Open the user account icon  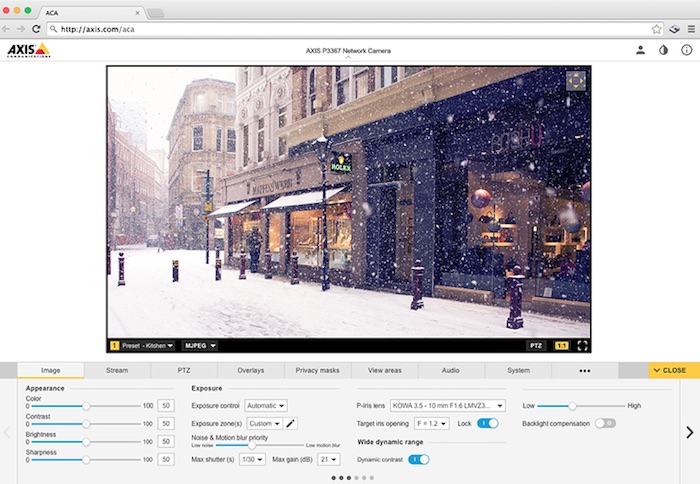click(x=641, y=50)
